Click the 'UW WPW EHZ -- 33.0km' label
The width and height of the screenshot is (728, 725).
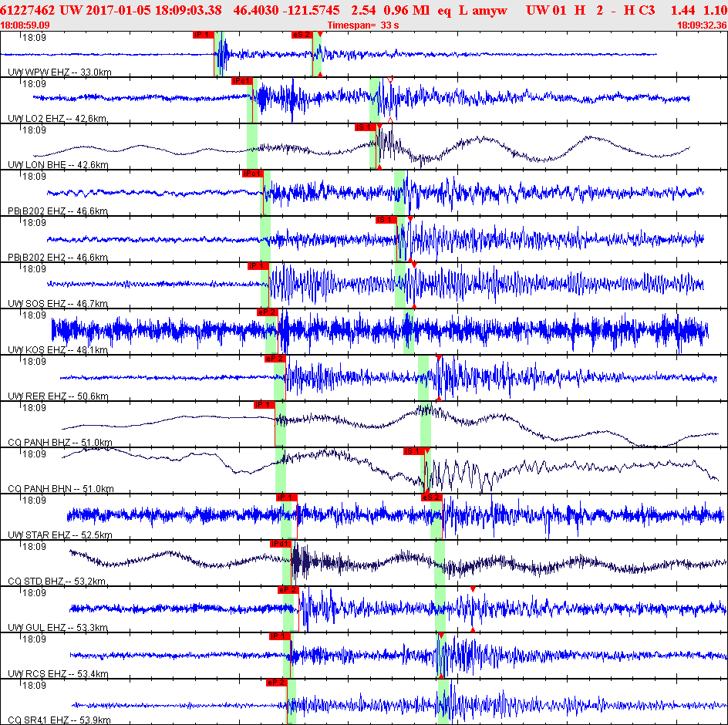tap(59, 72)
